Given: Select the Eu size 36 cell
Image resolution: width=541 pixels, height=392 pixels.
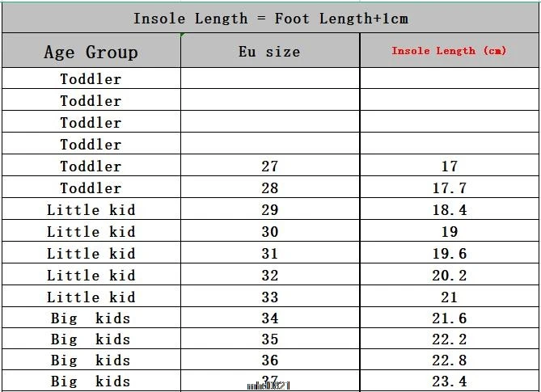Looking at the screenshot, I should [269, 360].
